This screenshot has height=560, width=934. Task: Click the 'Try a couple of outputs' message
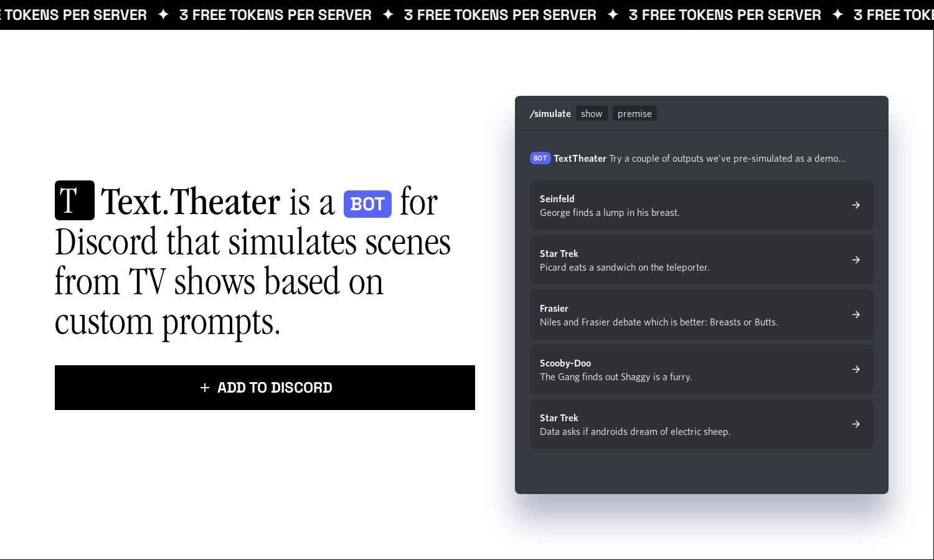click(x=727, y=159)
